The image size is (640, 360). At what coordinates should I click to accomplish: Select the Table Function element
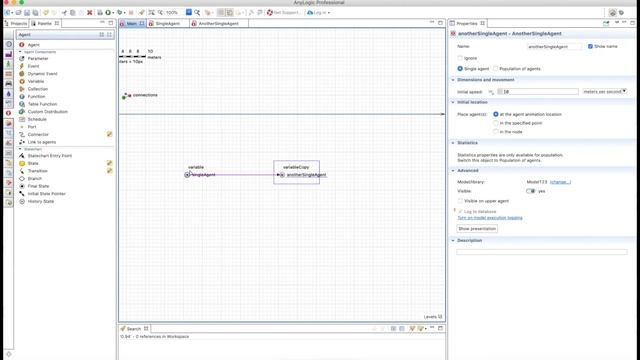pyautogui.click(x=42, y=104)
